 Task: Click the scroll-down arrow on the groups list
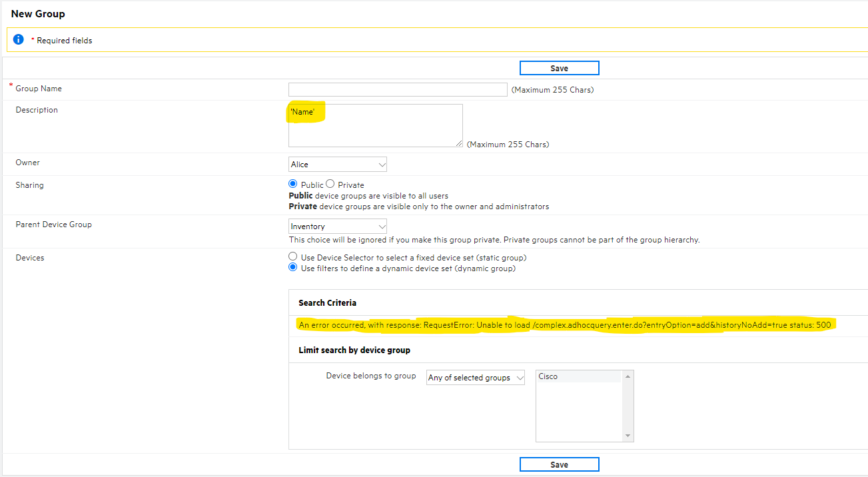[x=627, y=436]
